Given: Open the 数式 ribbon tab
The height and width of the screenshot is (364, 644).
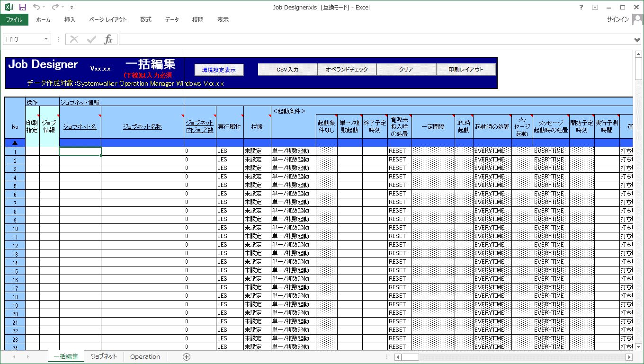Looking at the screenshot, I should 146,20.
